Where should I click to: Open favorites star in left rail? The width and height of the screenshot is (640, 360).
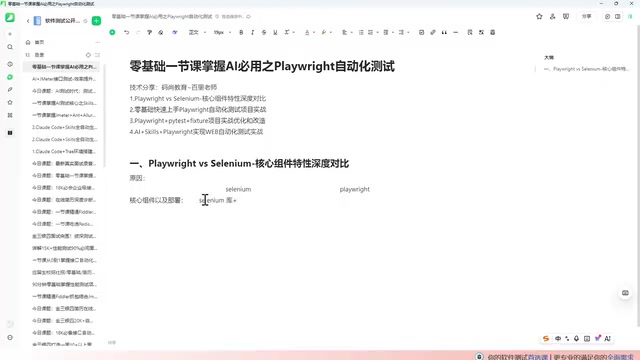(x=10, y=102)
